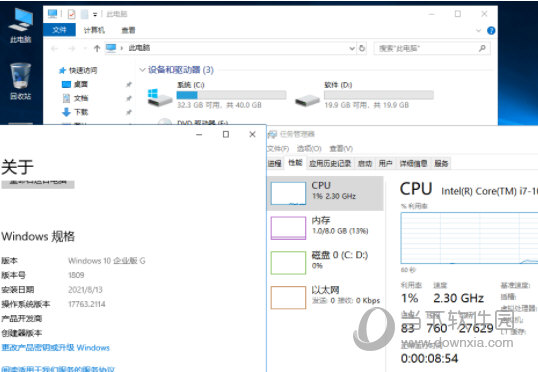Click the New Folder quick access icon
The height and width of the screenshot is (372, 538).
click(x=84, y=14)
